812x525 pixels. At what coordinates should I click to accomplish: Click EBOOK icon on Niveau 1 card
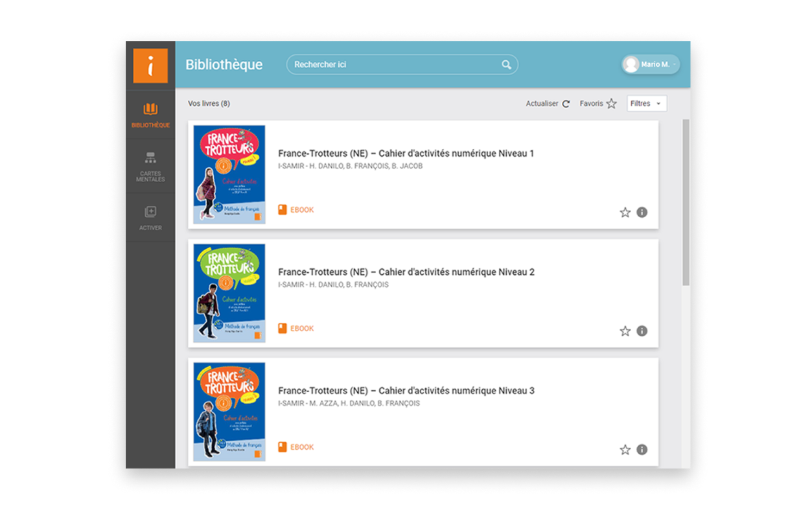pyautogui.click(x=283, y=210)
